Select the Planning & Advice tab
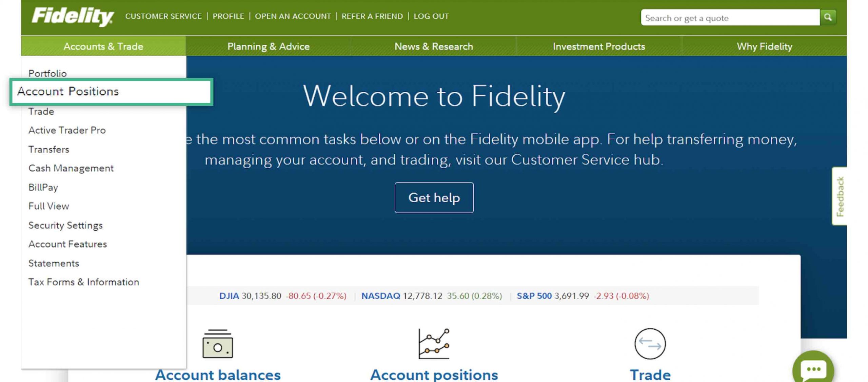Image resolution: width=868 pixels, height=382 pixels. (268, 46)
